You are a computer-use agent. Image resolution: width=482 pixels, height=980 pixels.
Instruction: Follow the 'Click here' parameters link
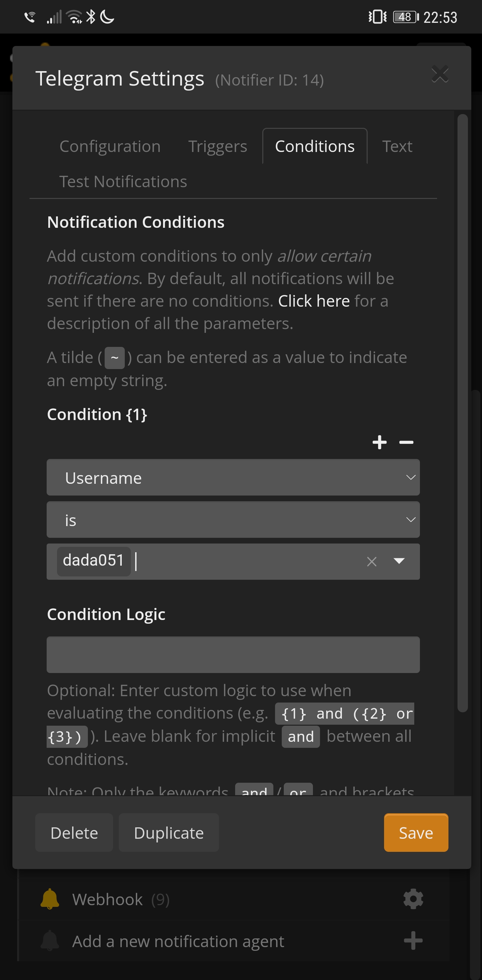pyautogui.click(x=314, y=301)
